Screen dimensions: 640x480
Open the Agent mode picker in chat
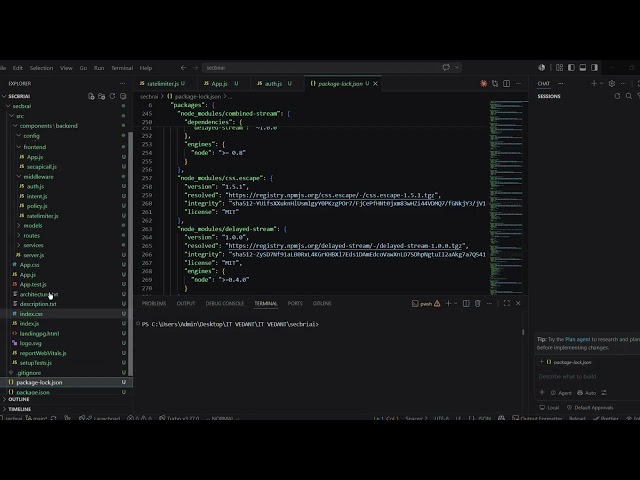click(561, 393)
